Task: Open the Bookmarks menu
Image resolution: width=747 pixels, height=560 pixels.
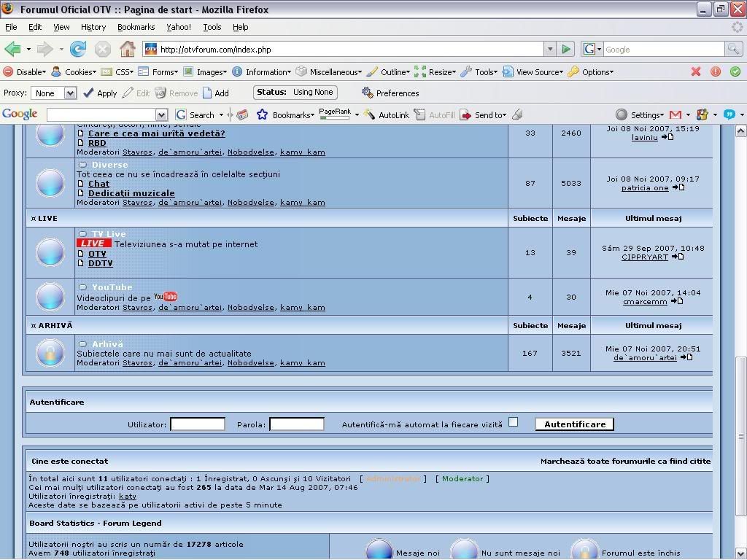Action: pos(136,27)
